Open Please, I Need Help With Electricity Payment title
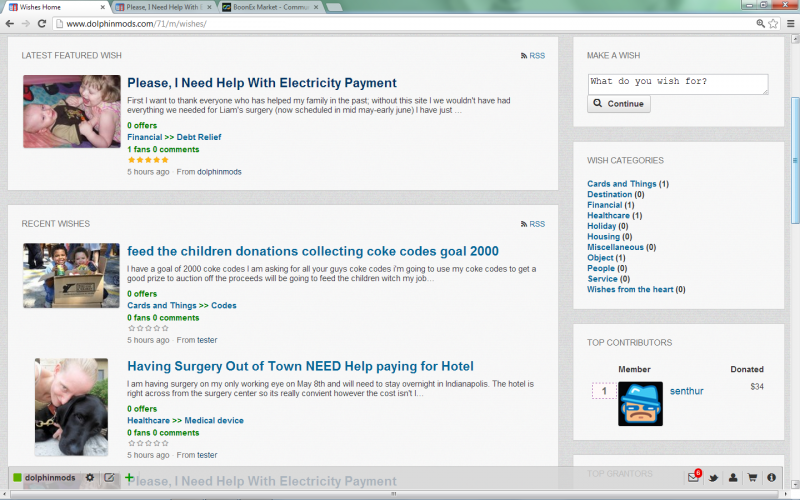The image size is (800, 500). (262, 83)
